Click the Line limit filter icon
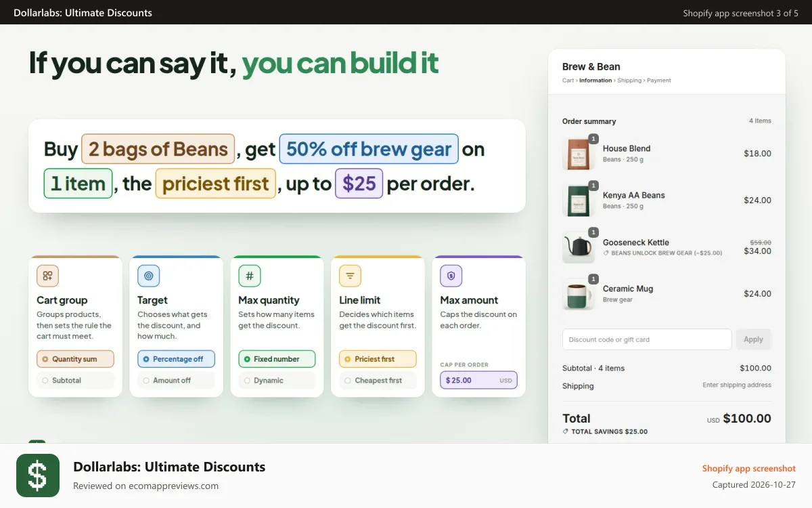Image resolution: width=812 pixels, height=508 pixels. [350, 276]
